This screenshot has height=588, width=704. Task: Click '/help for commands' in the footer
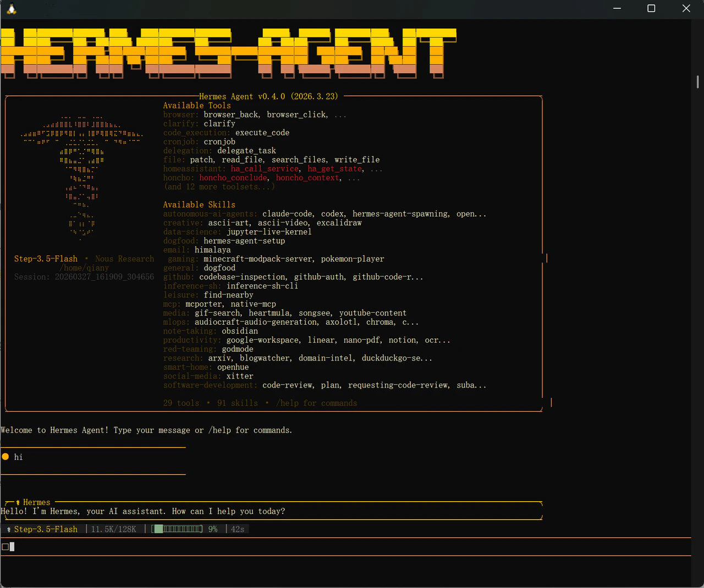316,403
